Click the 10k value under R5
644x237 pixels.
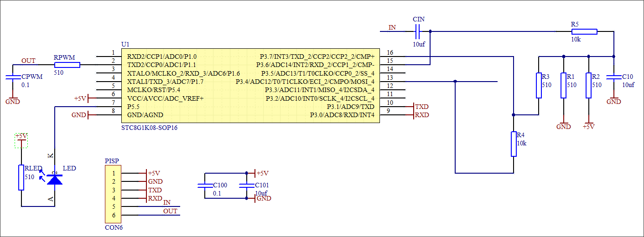[576, 40]
